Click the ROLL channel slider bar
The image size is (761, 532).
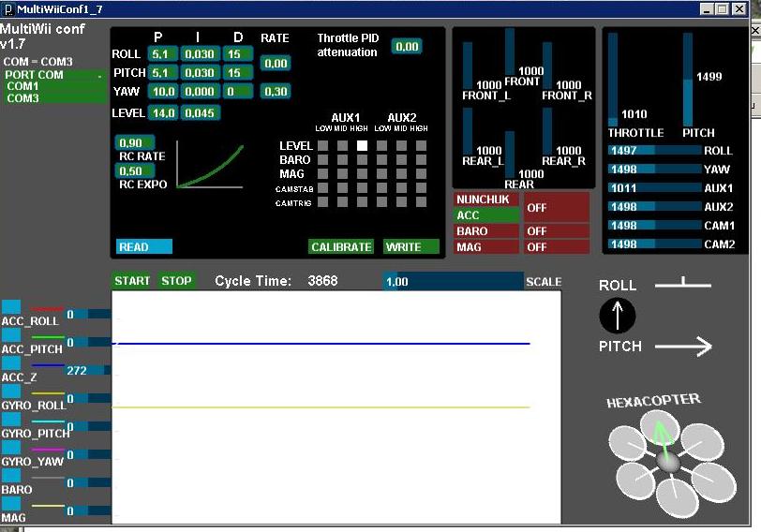coord(655,151)
